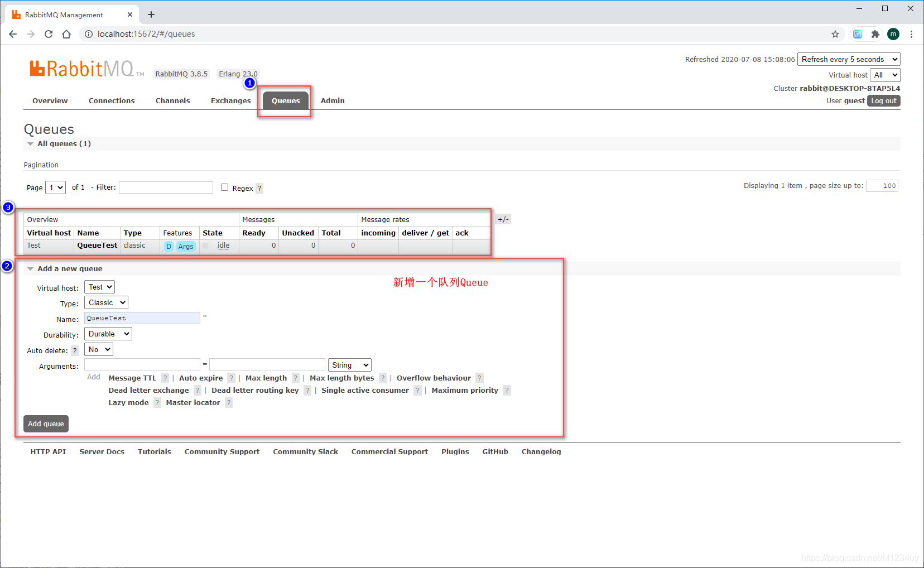Open the Tutorials footer link
This screenshot has width=924, height=568.
(155, 452)
